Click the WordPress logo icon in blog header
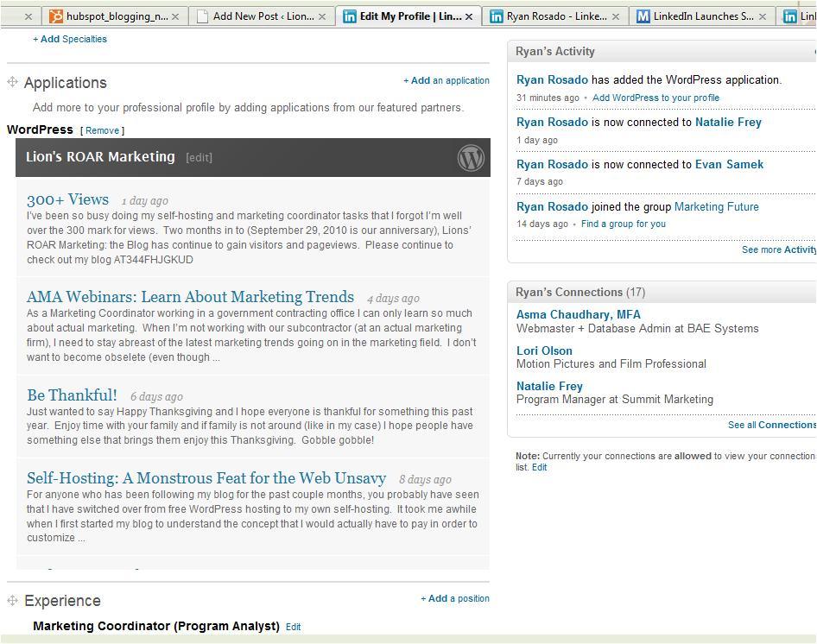The height and width of the screenshot is (644, 817). 471,158
